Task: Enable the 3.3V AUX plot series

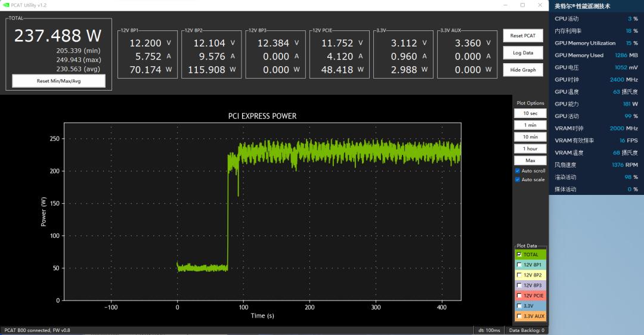Action: tap(519, 316)
